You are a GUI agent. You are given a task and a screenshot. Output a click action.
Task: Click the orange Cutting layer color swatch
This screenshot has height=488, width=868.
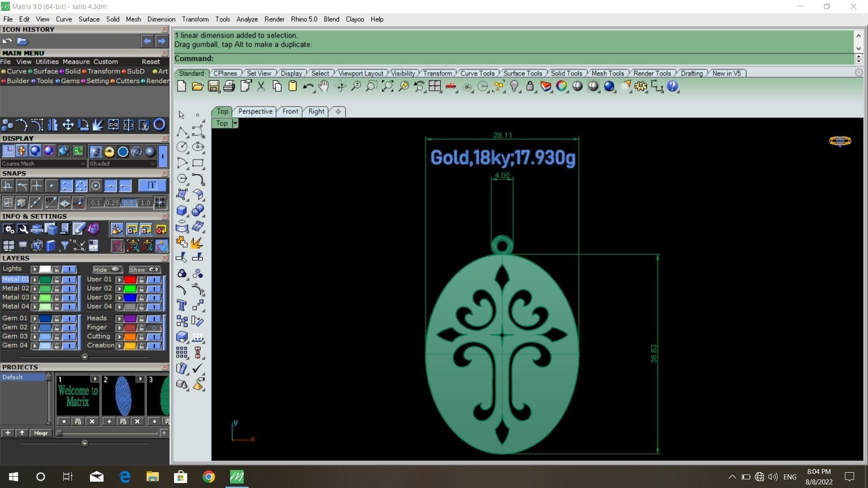(x=130, y=337)
